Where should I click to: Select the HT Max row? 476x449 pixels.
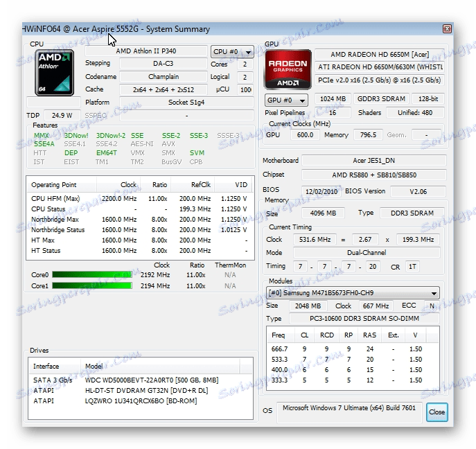point(140,240)
